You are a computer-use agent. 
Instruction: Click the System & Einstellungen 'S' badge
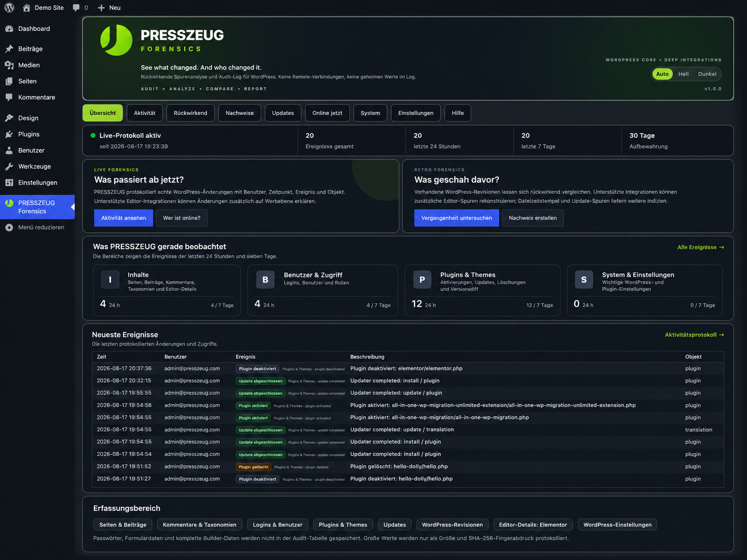584,279
